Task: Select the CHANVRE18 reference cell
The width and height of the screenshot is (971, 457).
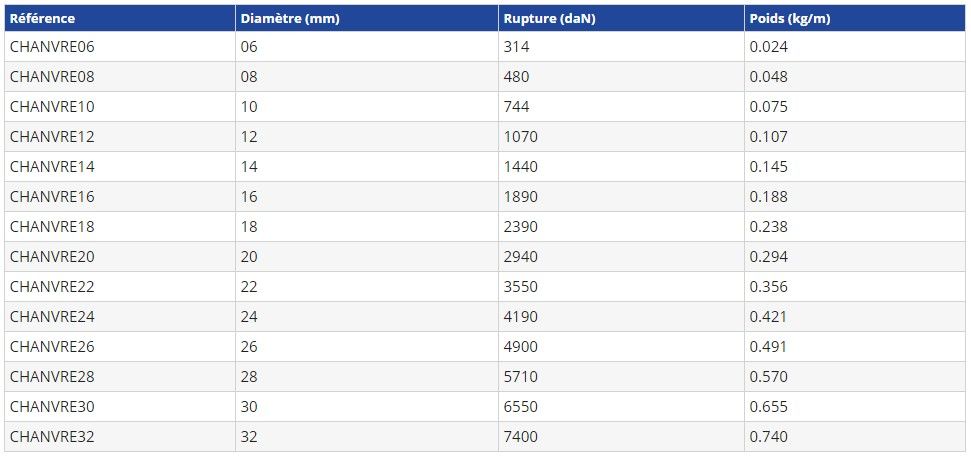Action: [x=52, y=227]
